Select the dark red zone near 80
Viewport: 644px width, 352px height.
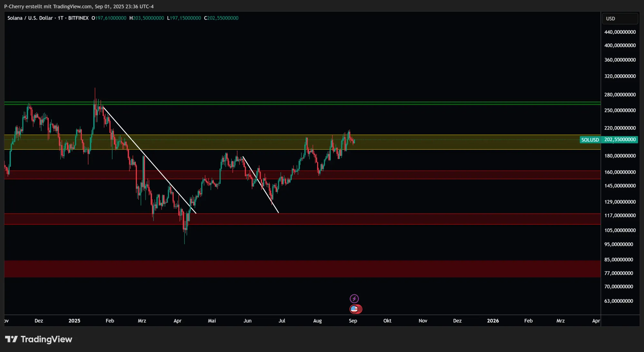pyautogui.click(x=302, y=269)
